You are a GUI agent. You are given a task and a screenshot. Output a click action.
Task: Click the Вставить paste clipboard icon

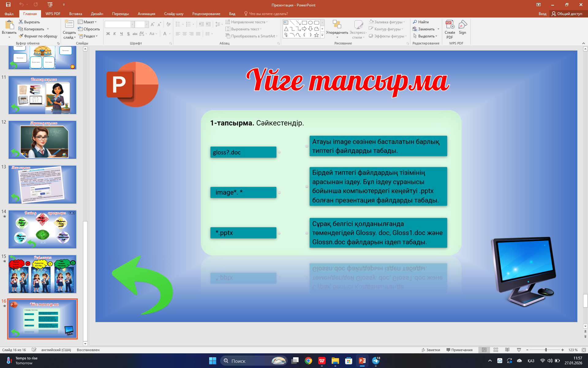(x=9, y=25)
